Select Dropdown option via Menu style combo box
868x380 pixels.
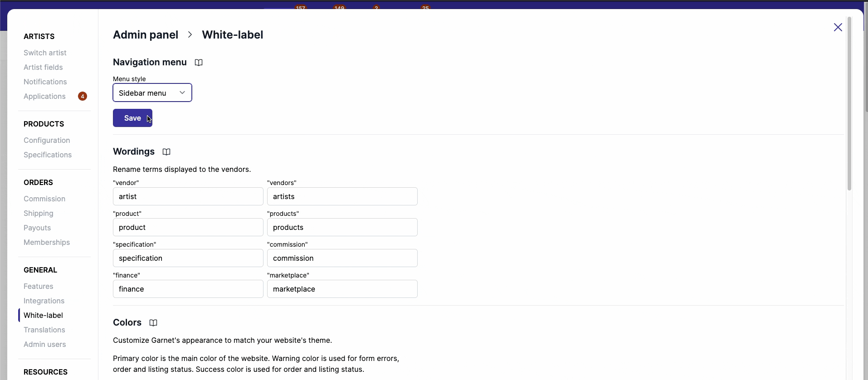(x=152, y=93)
